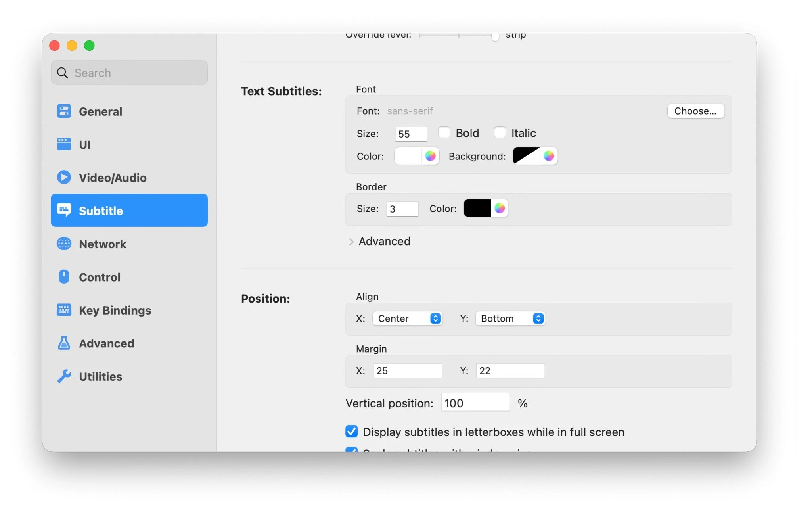Click the Override level slider knob
812x516 pixels.
[x=495, y=36]
